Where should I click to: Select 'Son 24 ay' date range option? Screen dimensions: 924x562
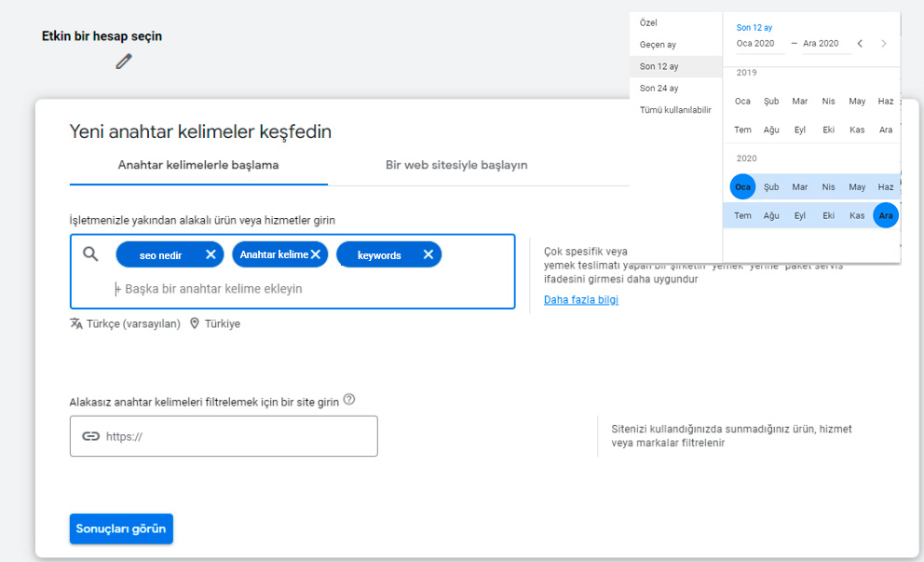point(659,89)
